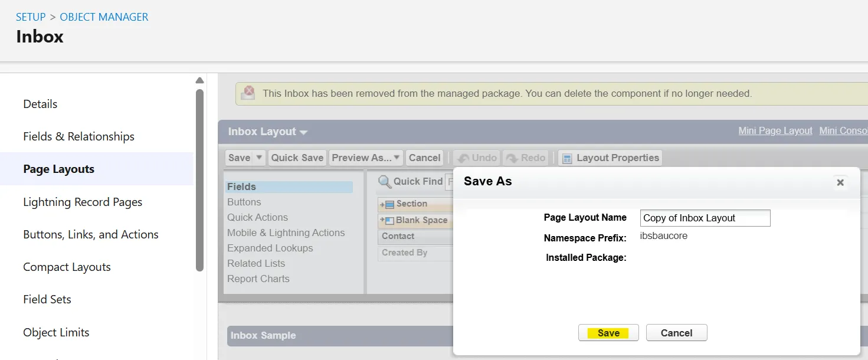This screenshot has height=360, width=868.
Task: Click the Quick Find magnifier icon
Action: tap(385, 181)
